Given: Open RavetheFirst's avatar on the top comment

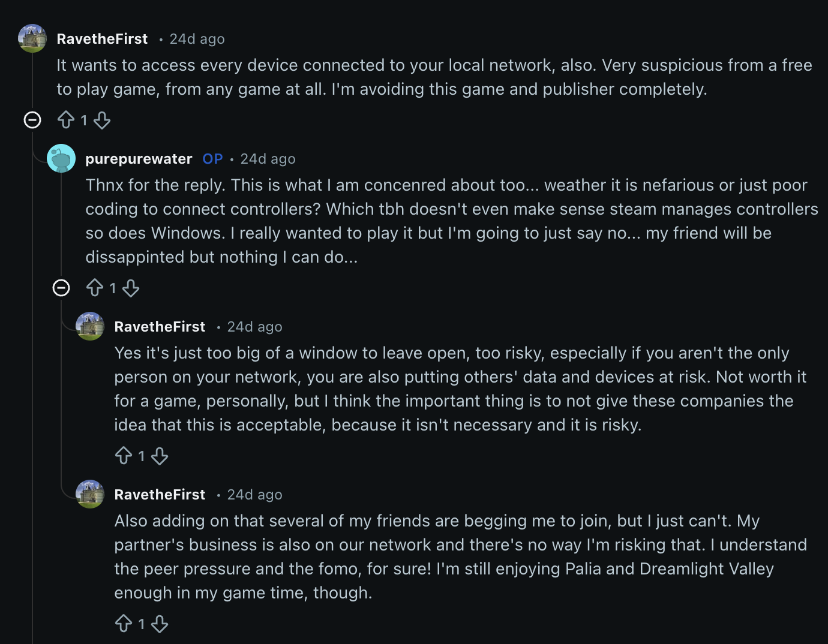Looking at the screenshot, I should tap(32, 38).
